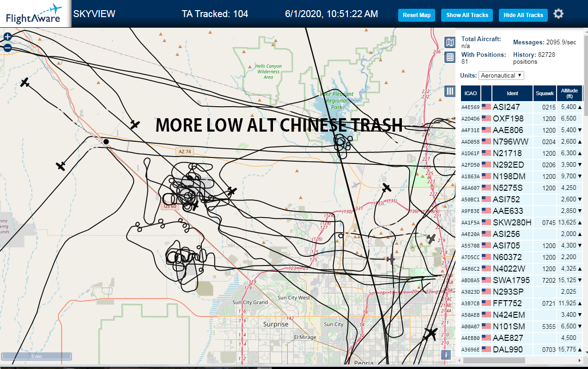Click the date and time display
The image size is (588, 369).
pyautogui.click(x=332, y=14)
